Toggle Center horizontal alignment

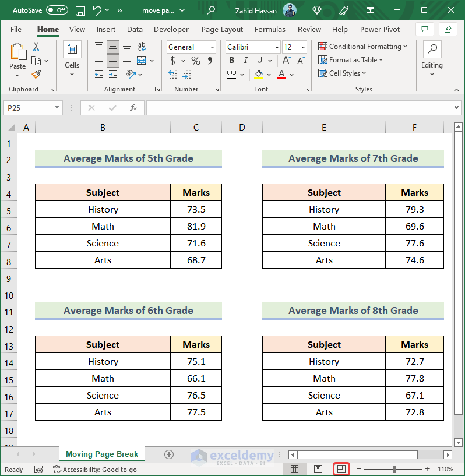click(x=113, y=61)
